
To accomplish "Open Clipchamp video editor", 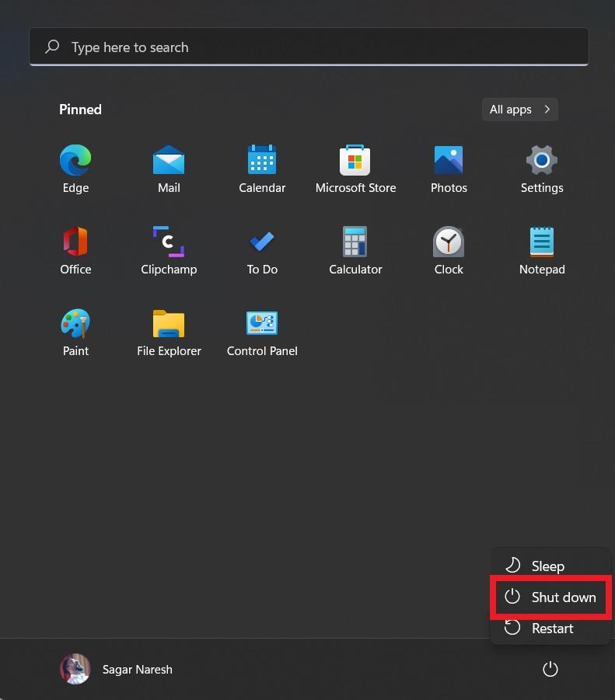I will (x=169, y=250).
